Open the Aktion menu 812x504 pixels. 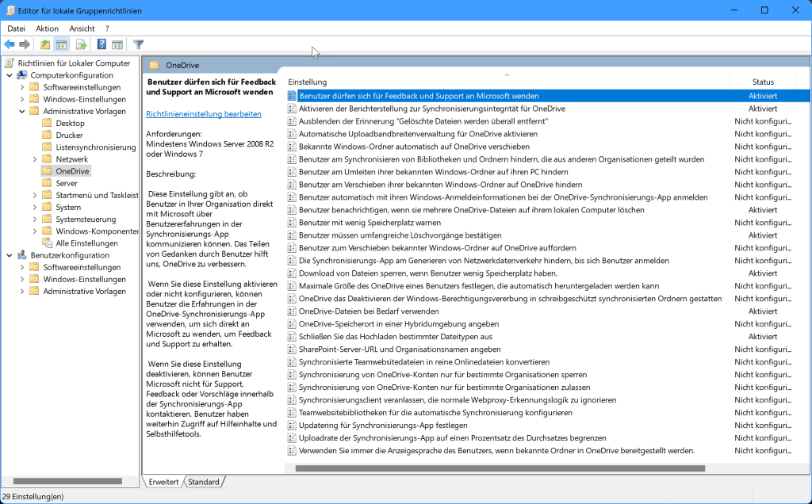(x=47, y=28)
